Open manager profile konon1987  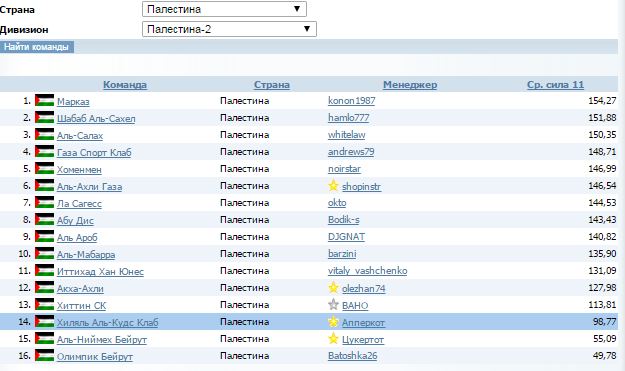pyautogui.click(x=352, y=101)
